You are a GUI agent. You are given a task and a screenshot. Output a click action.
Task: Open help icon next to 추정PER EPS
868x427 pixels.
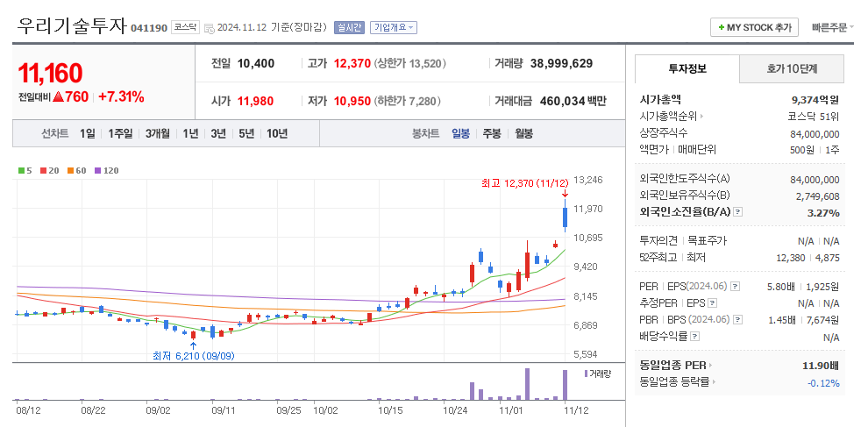point(713,303)
